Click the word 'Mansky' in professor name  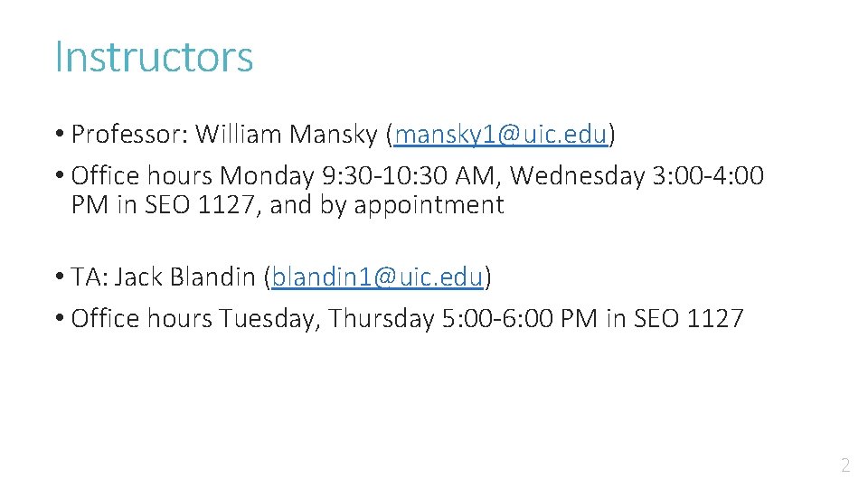(x=335, y=136)
